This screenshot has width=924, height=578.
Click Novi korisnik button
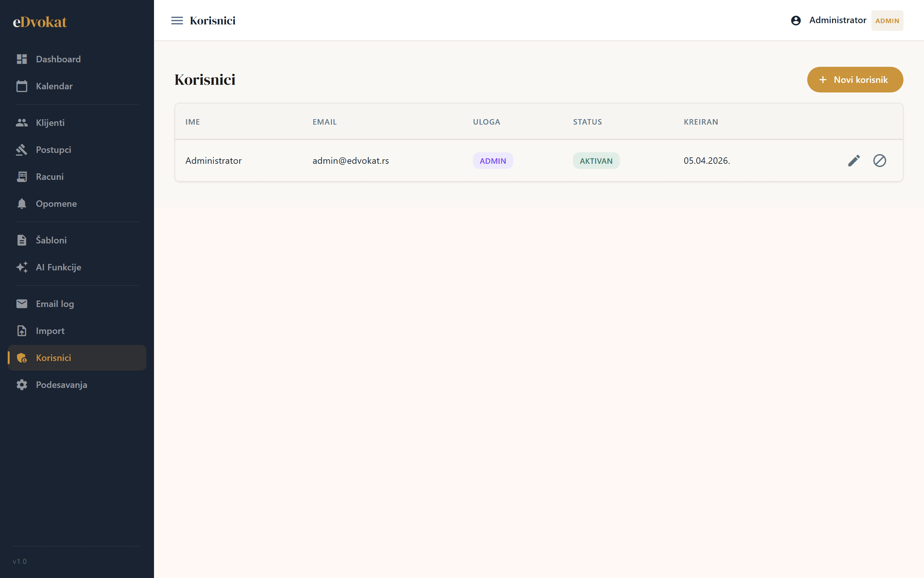[x=855, y=80]
